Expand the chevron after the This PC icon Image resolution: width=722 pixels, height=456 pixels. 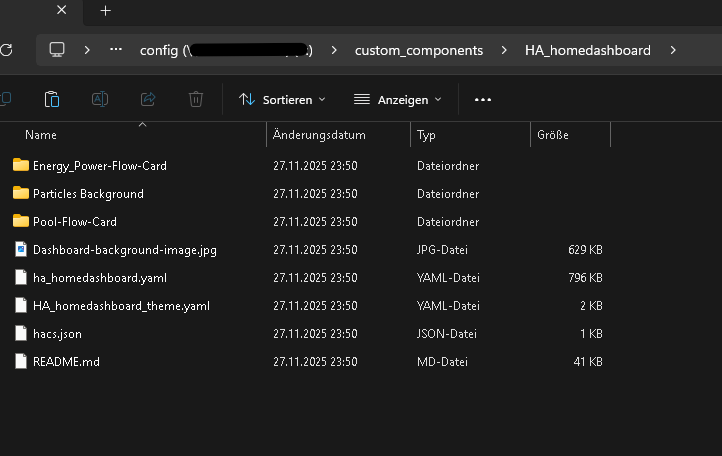87,50
